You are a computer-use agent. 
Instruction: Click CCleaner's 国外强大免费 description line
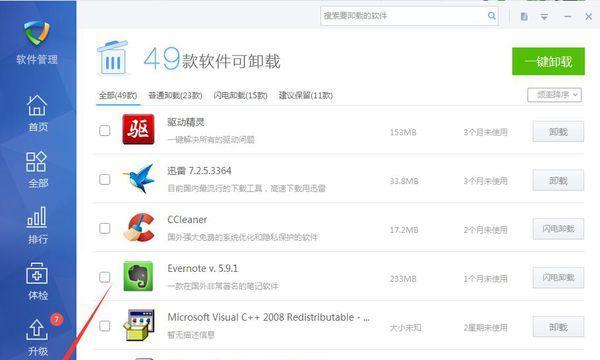coord(243,237)
